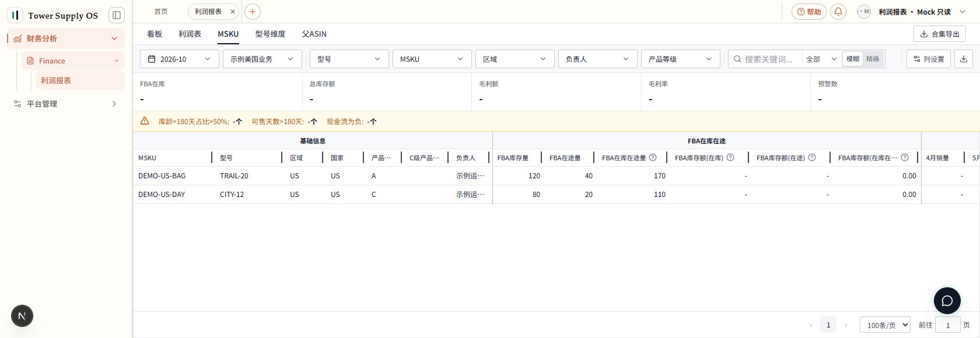980x338 pixels.
Task: Click the 前往 page number input
Action: pyautogui.click(x=947, y=325)
